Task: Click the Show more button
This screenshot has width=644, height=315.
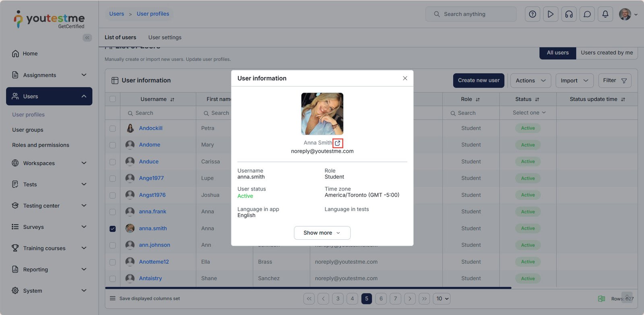Action: click(x=322, y=233)
